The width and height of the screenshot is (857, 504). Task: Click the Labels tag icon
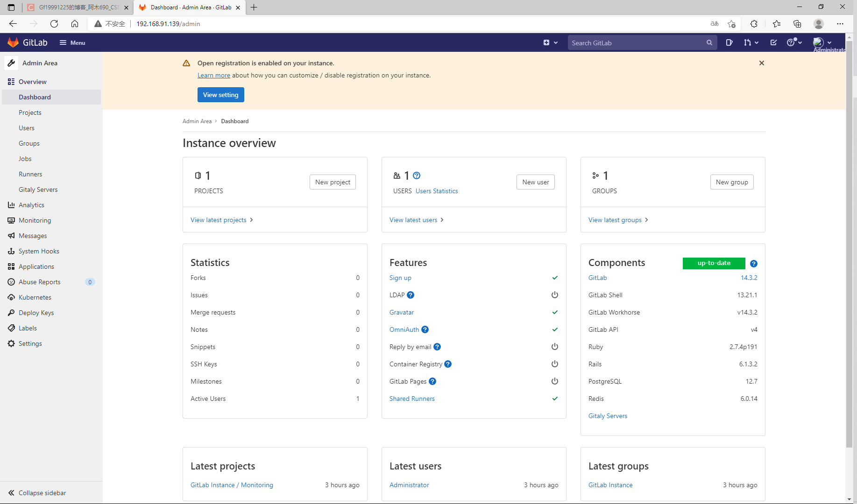tap(11, 328)
